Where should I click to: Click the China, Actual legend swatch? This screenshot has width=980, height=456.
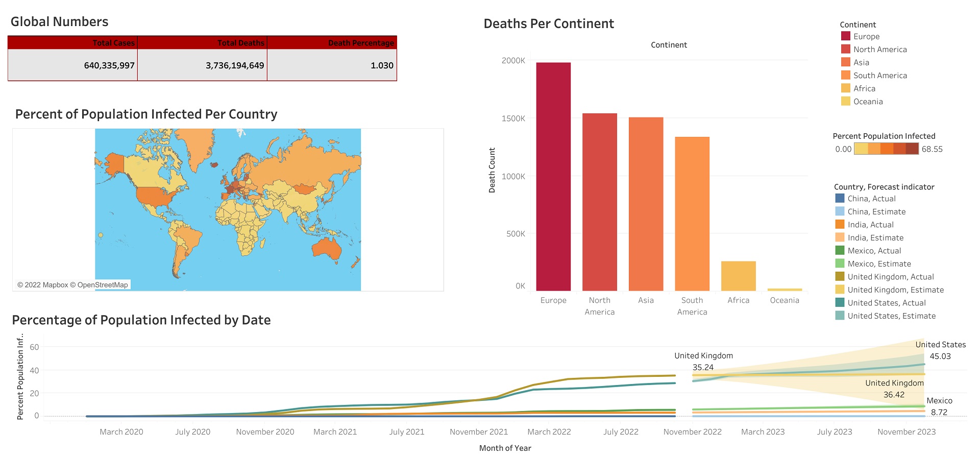click(x=840, y=199)
